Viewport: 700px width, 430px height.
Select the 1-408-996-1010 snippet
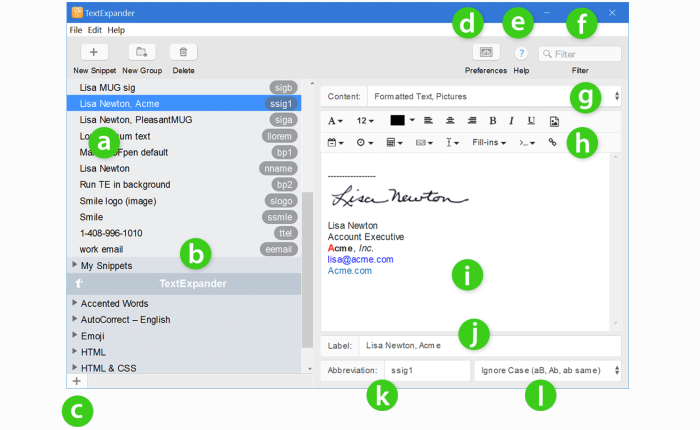184,233
